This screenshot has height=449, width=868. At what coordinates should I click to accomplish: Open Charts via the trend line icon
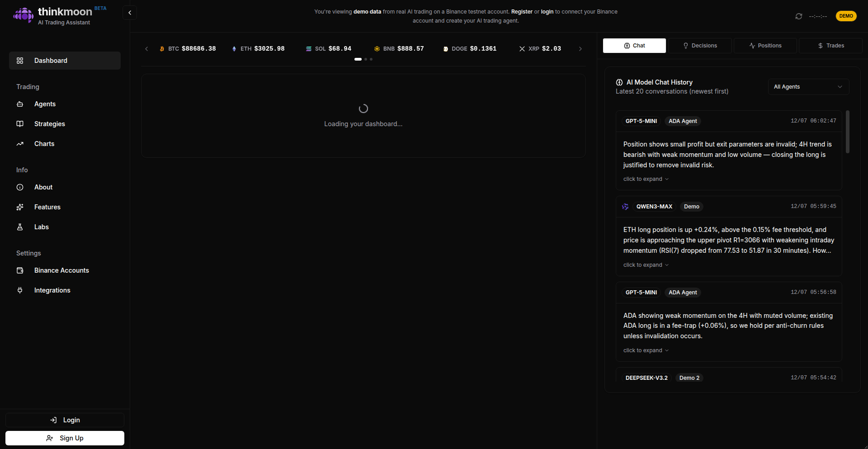point(20,144)
